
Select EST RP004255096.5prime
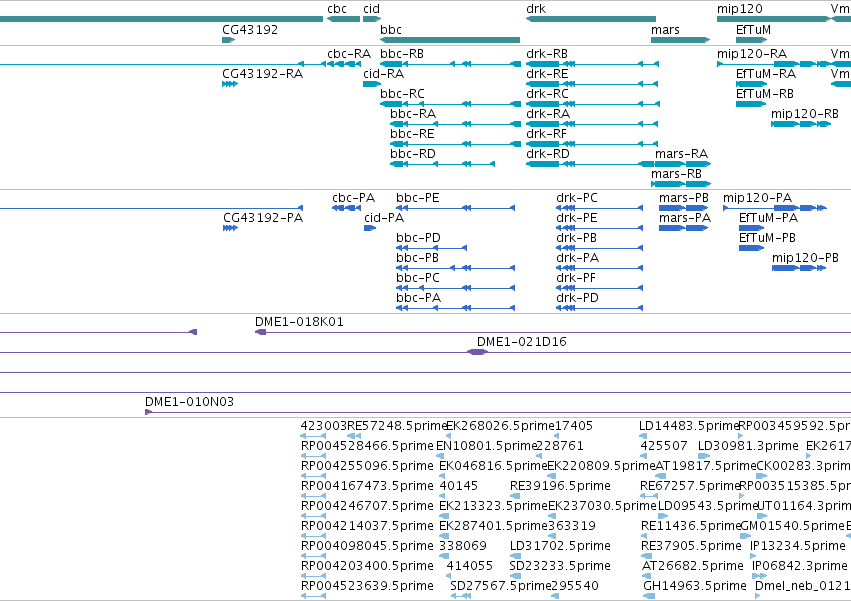click(x=367, y=467)
